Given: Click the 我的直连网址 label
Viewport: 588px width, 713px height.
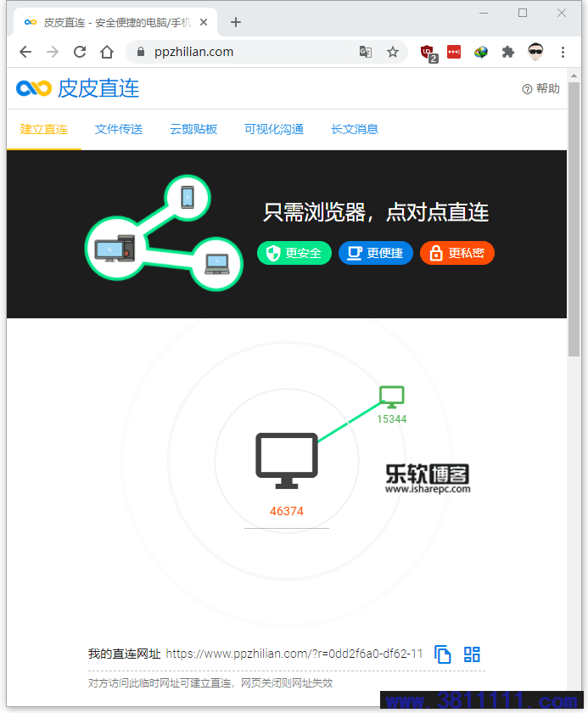Looking at the screenshot, I should [124, 654].
